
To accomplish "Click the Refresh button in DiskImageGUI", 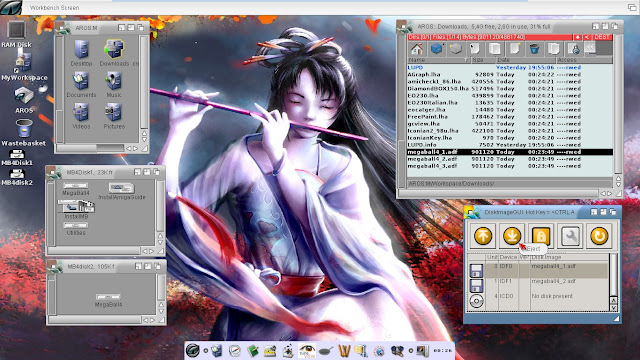I will click(x=599, y=236).
